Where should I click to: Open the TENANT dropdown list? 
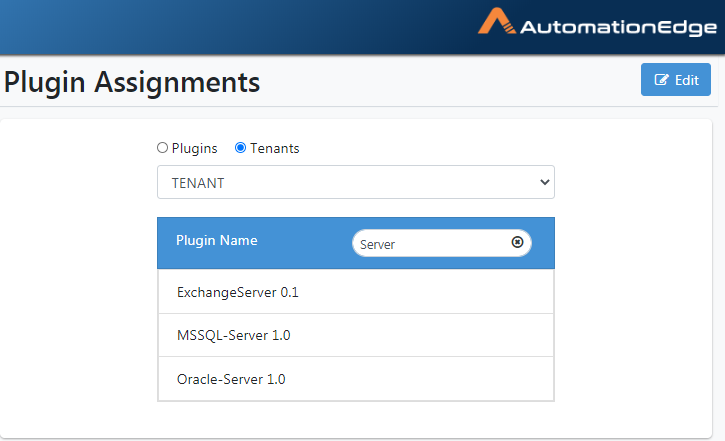coord(356,182)
